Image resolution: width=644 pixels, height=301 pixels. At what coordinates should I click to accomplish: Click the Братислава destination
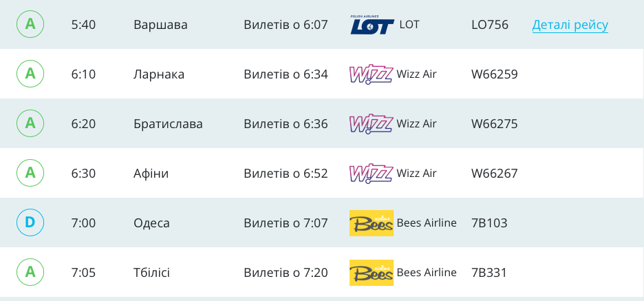(168, 124)
